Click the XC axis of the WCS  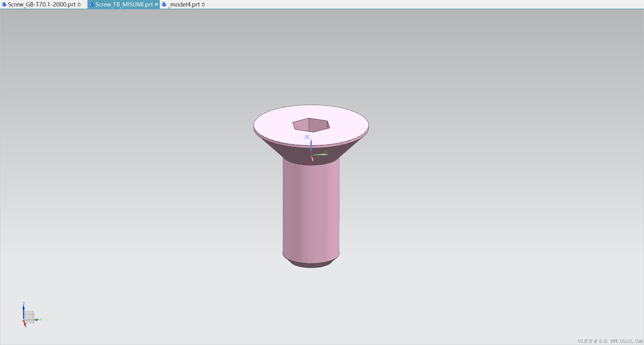point(312,158)
